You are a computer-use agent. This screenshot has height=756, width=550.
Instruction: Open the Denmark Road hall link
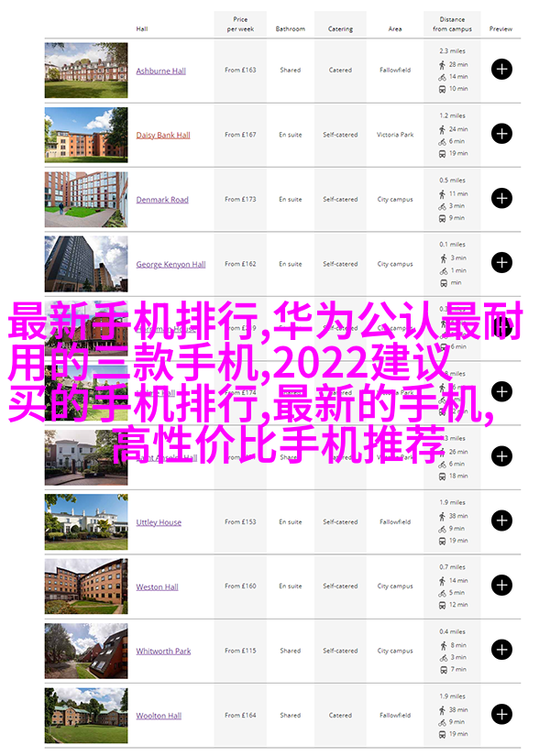tap(162, 200)
